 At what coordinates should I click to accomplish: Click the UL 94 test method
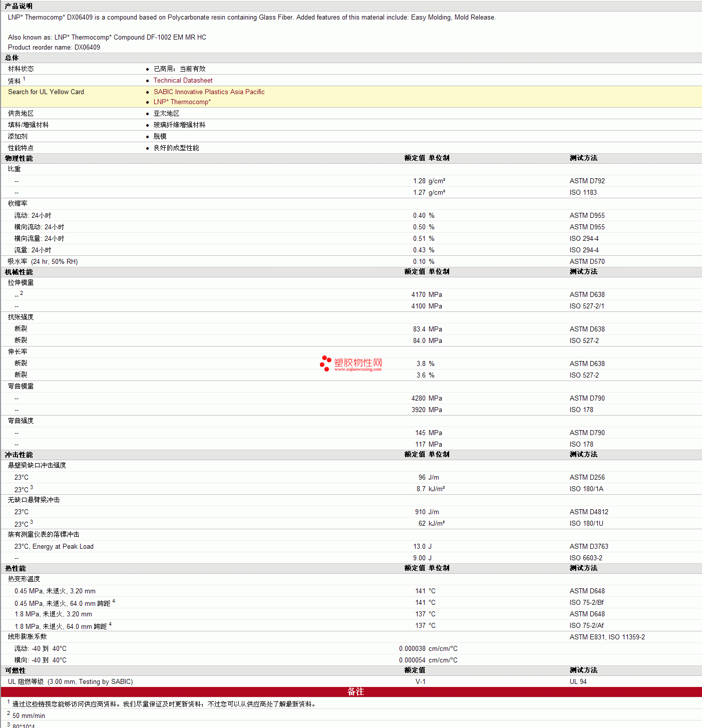pyautogui.click(x=578, y=681)
